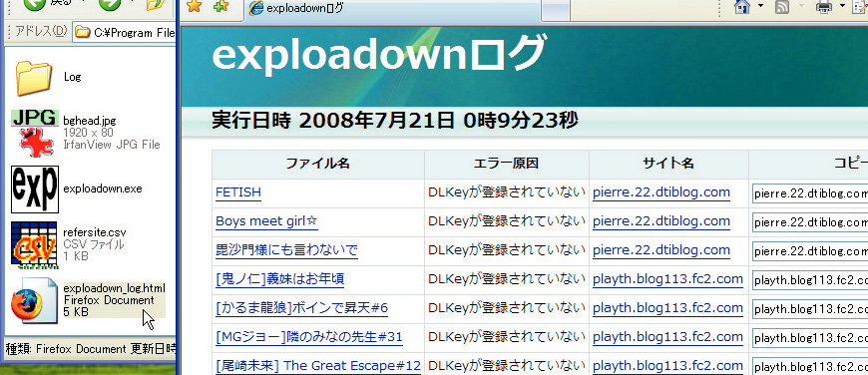Open the site link in The Great Escape#12 row

tap(667, 366)
